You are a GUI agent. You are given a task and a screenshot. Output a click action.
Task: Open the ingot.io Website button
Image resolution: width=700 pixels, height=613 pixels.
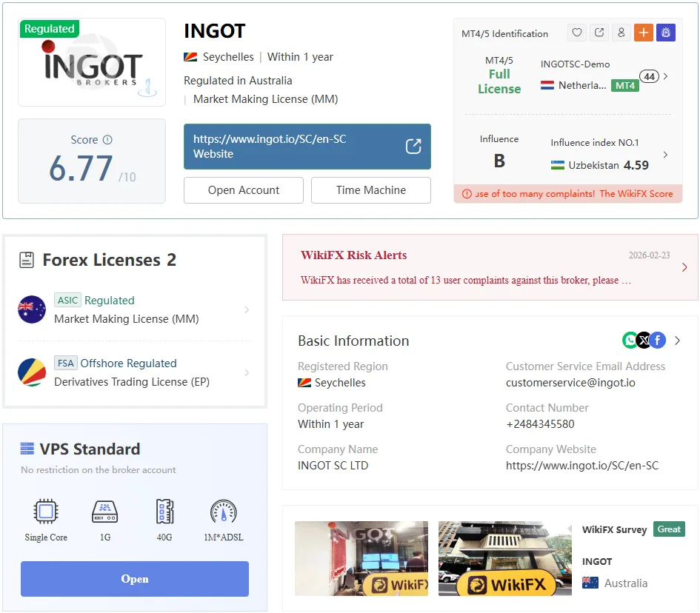tap(307, 147)
